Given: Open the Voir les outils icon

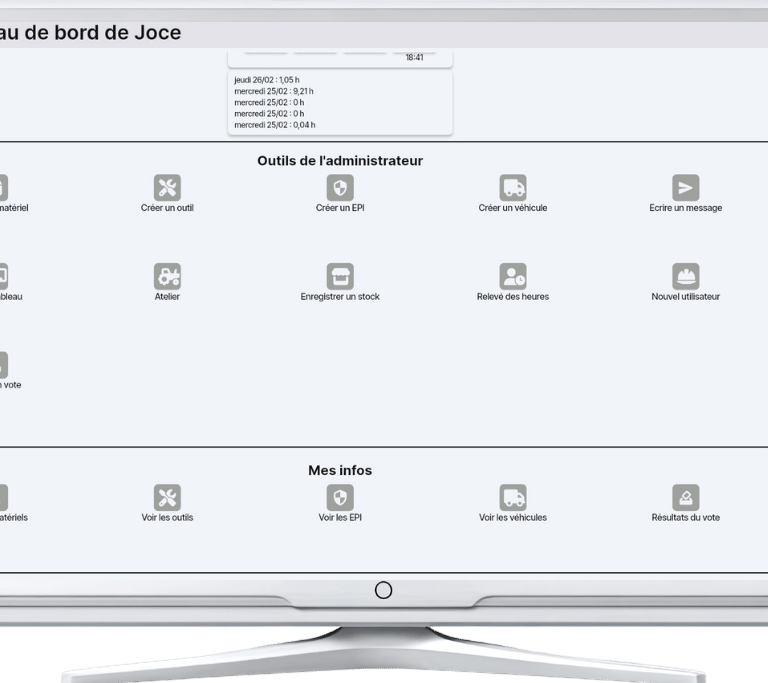Looking at the screenshot, I should click(167, 497).
